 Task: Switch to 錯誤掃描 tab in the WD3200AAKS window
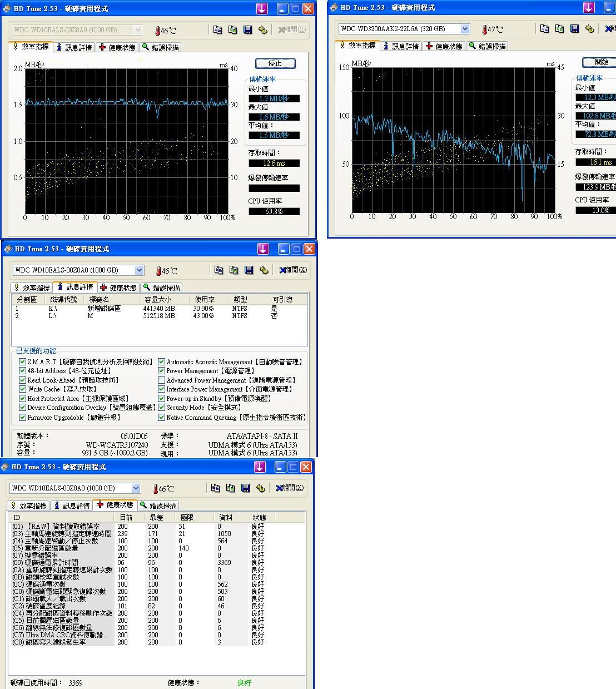tap(487, 46)
